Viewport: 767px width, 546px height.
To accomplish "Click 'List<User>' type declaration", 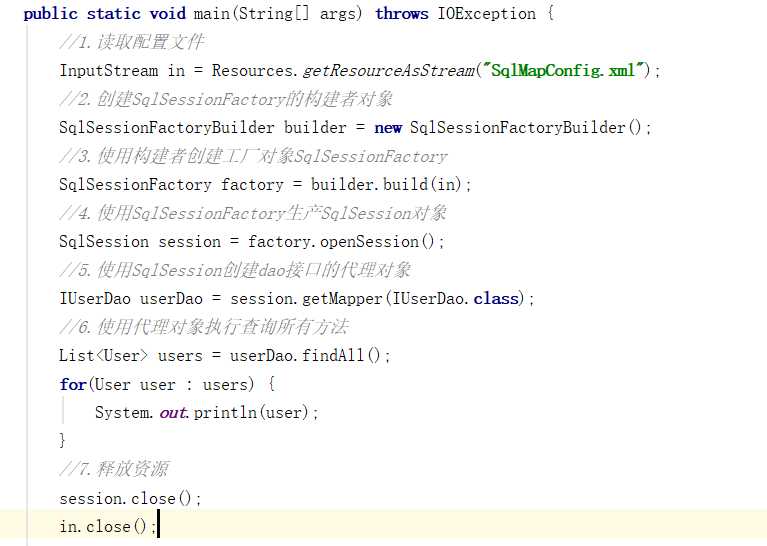I will click(103, 356).
